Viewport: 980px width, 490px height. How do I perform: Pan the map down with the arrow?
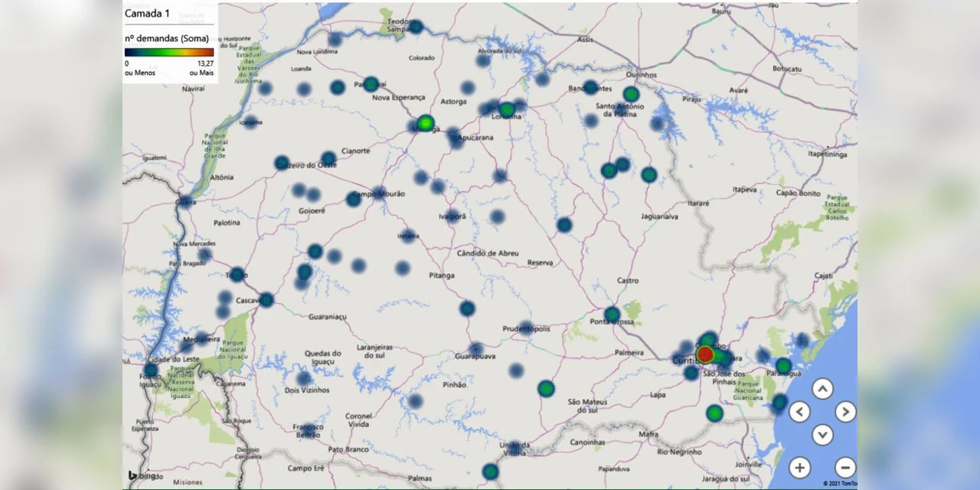click(x=822, y=435)
